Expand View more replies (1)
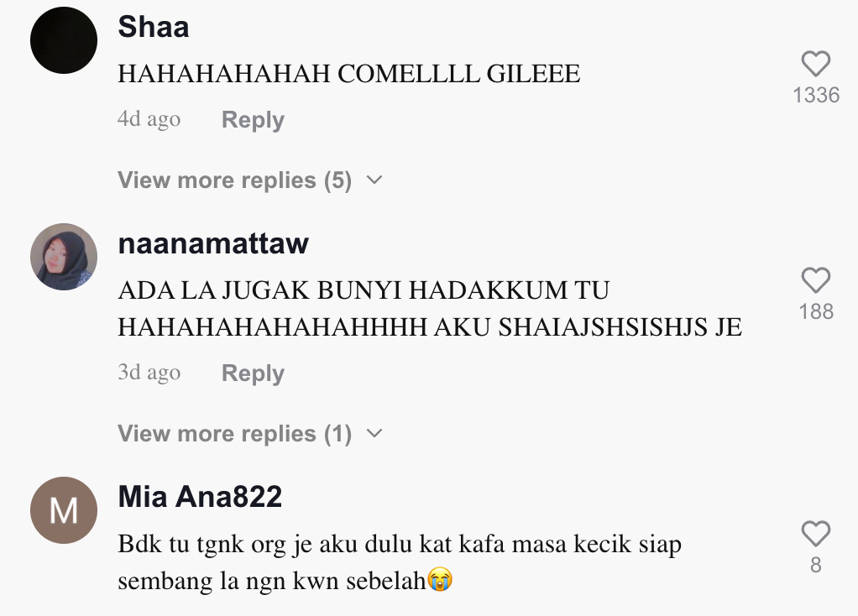858x616 pixels. pos(249,433)
